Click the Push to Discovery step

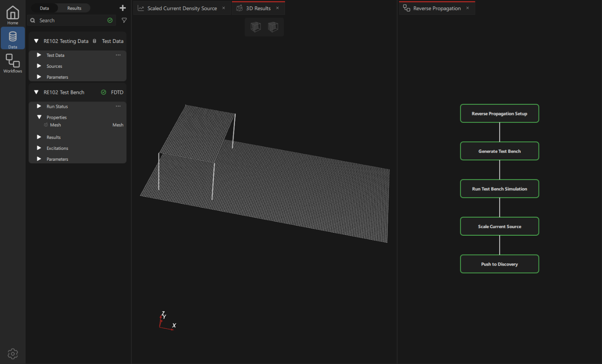[499, 264]
